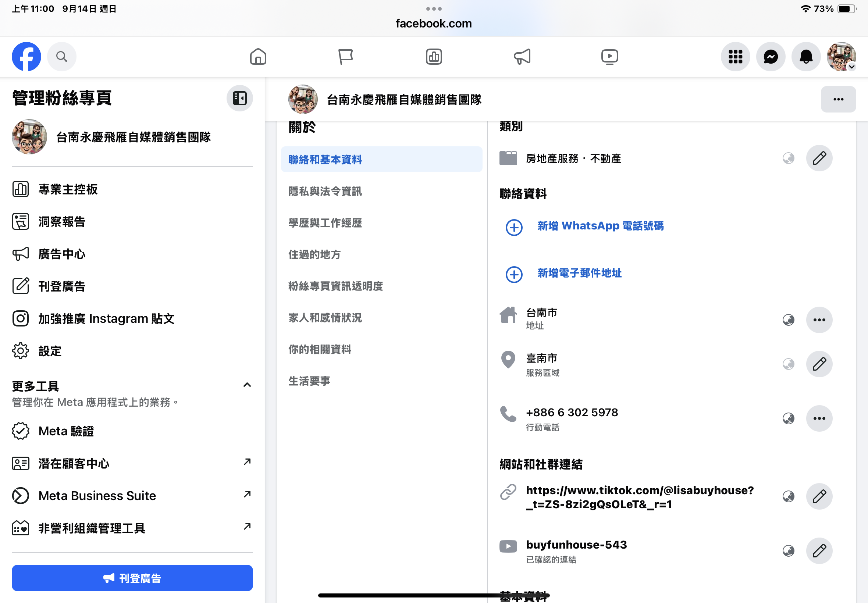Screen dimensions: 868x603
Task: Open 洞察報告 in sidebar
Action: 61,222
